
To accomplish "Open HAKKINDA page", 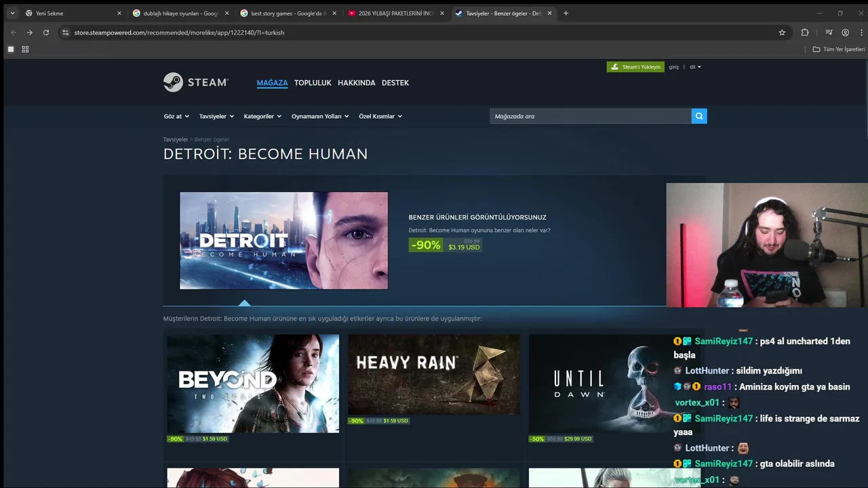I will (357, 83).
